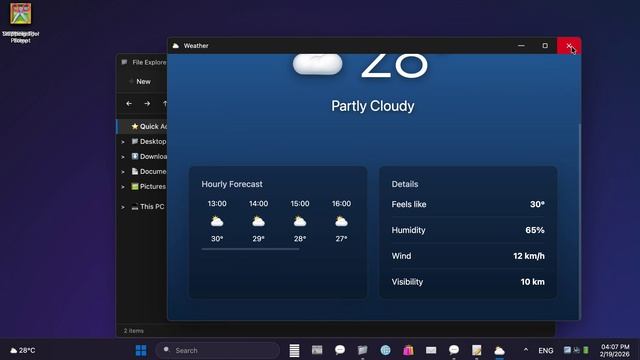Click the File Explorer title bar icon

[x=124, y=62]
